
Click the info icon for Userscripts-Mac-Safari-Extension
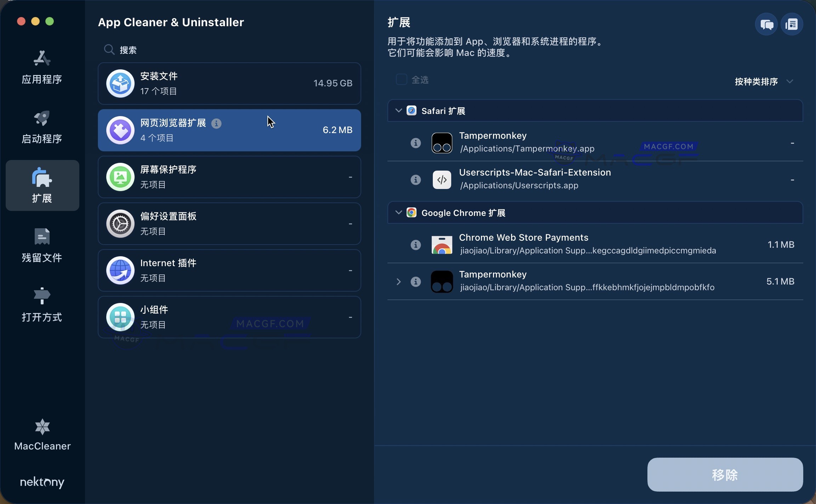(415, 180)
